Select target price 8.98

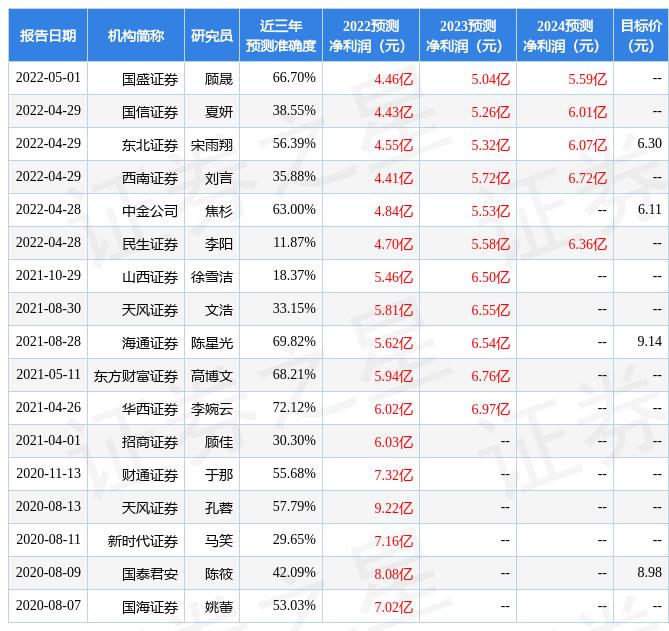(x=649, y=572)
